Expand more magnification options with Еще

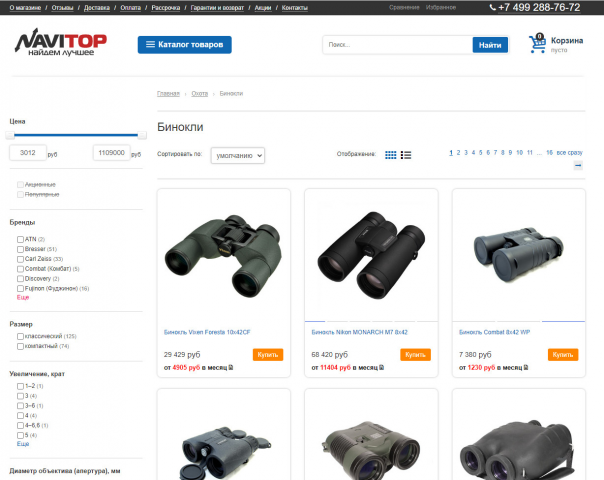(x=23, y=444)
